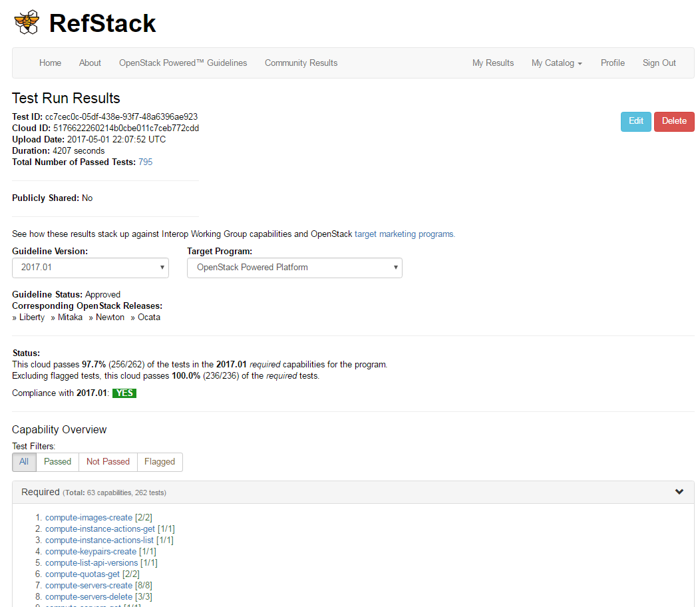Open the 795 passed tests link

pos(145,162)
